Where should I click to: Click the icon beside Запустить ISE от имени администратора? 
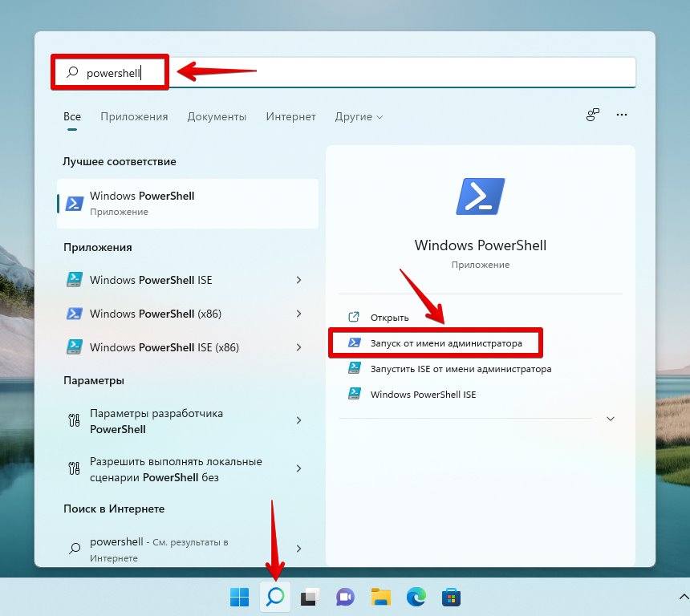[x=355, y=368]
